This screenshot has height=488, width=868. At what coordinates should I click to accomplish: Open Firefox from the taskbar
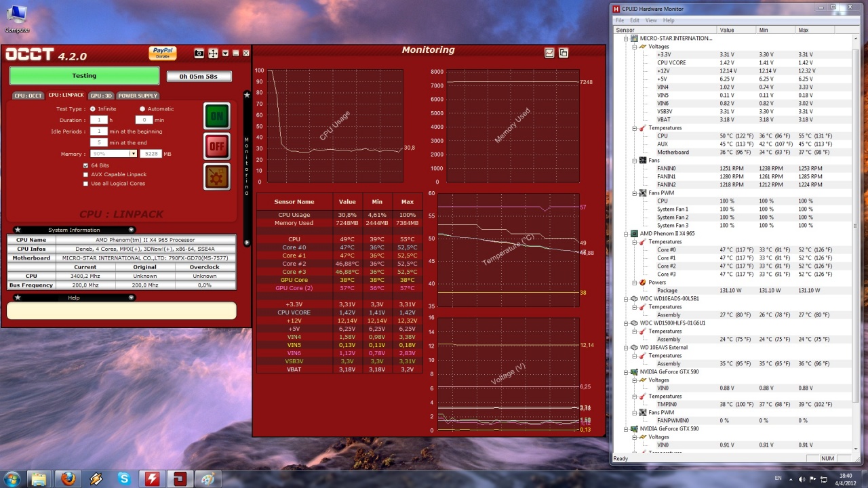[x=68, y=479]
